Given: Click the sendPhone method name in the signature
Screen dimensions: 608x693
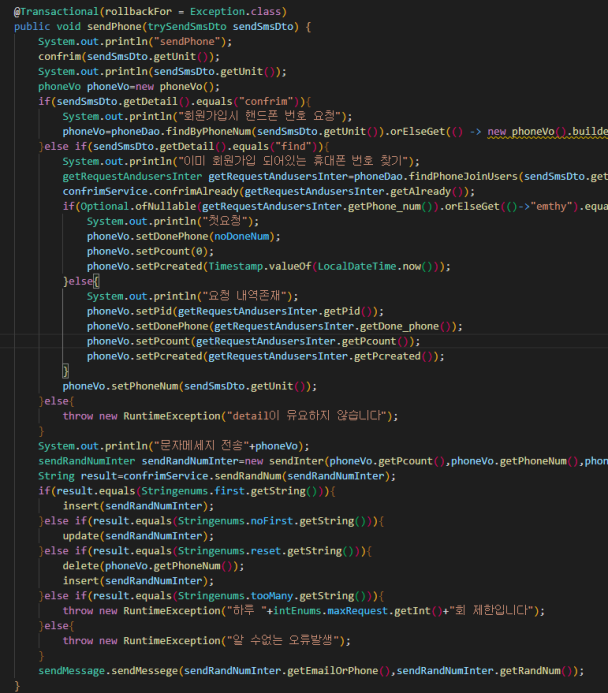Looking at the screenshot, I should [114, 27].
